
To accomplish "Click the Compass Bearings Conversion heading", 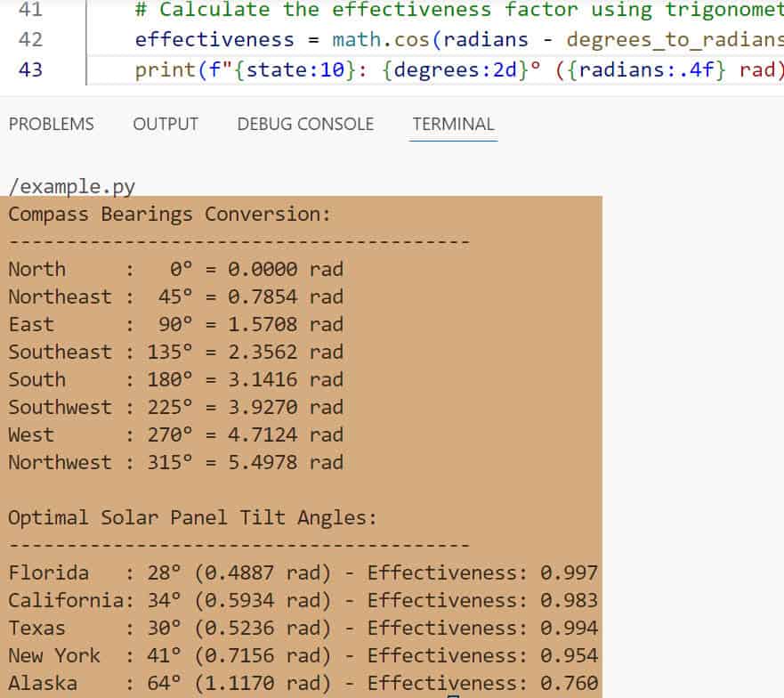I will point(169,215).
